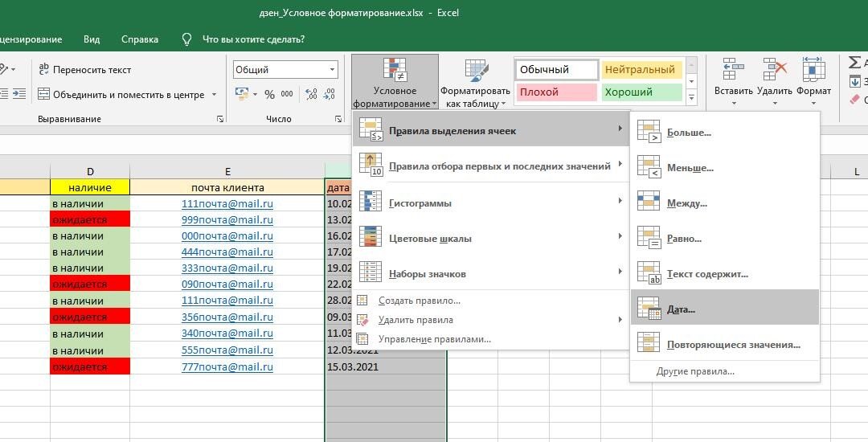The image size is (868, 442).
Task: Select the Меньше... rule
Action: pos(725,166)
